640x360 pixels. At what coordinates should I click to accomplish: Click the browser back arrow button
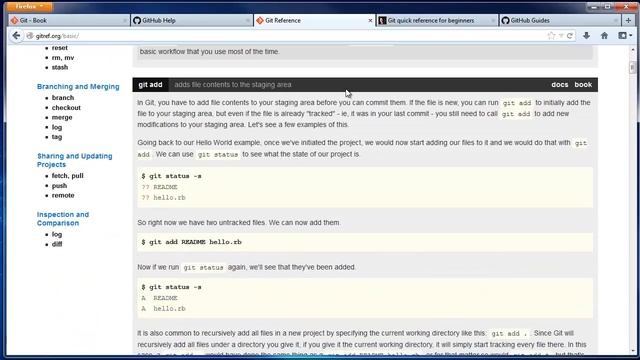coord(16,36)
